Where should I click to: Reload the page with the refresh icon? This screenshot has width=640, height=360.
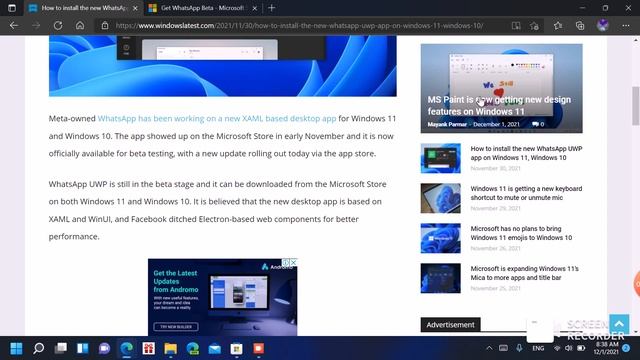click(x=58, y=25)
